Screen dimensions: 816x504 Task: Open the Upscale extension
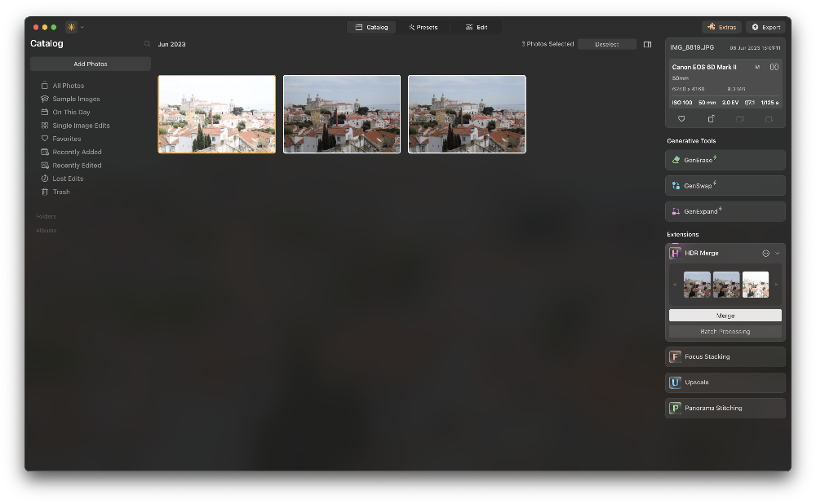point(725,382)
